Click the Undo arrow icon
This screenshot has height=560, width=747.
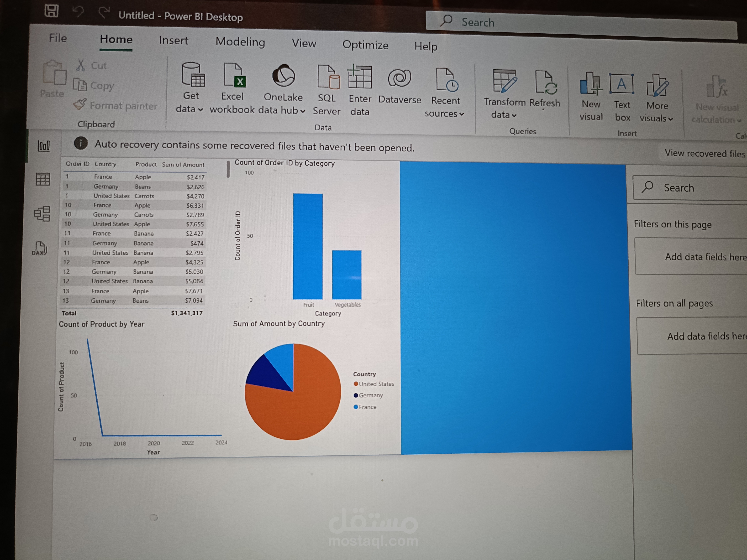point(78,12)
